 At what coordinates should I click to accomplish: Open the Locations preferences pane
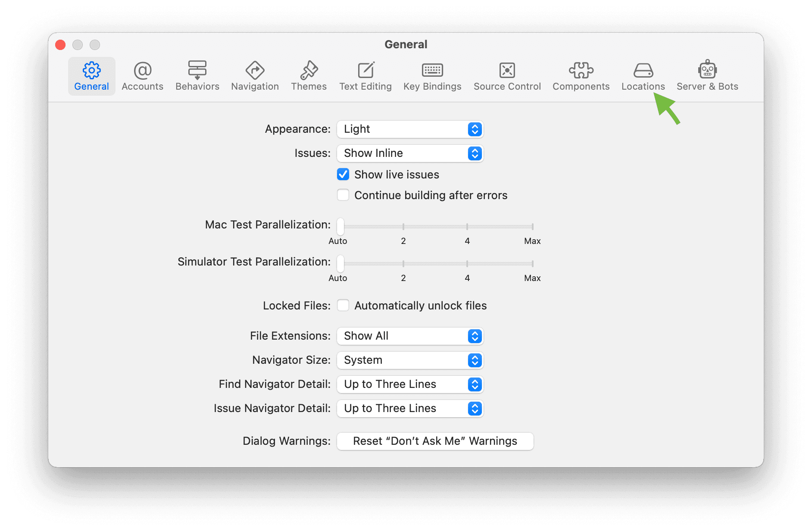tap(643, 76)
